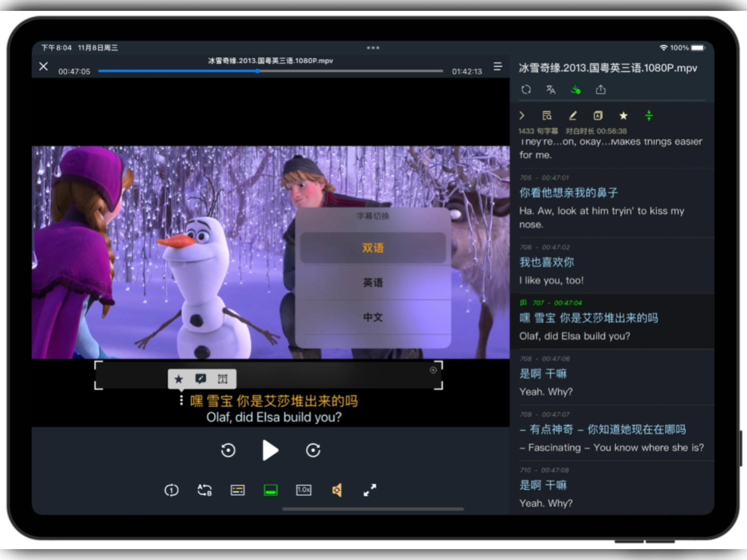Jump to subtitle 710 是啊 干嘛
747x560 pixels.
[543, 485]
